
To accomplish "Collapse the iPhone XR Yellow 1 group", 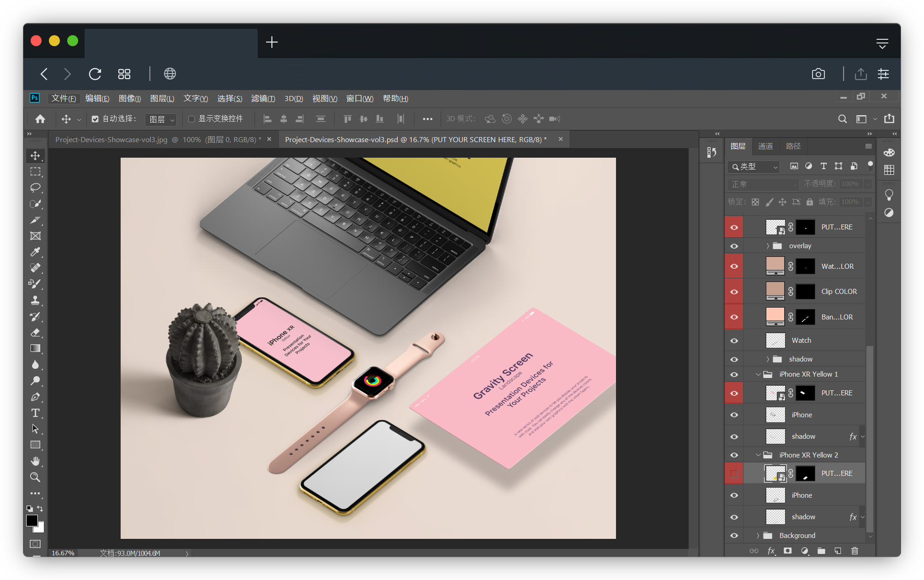I will pos(758,374).
